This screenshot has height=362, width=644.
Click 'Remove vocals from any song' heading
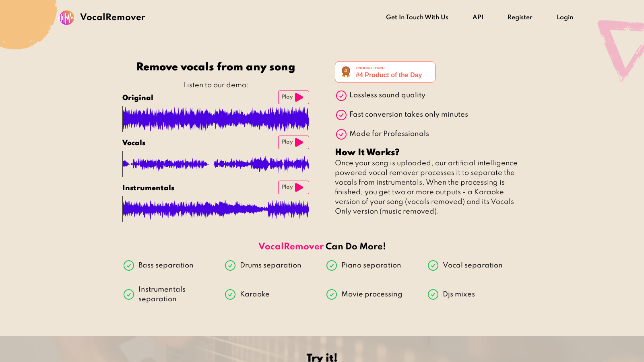tap(216, 67)
